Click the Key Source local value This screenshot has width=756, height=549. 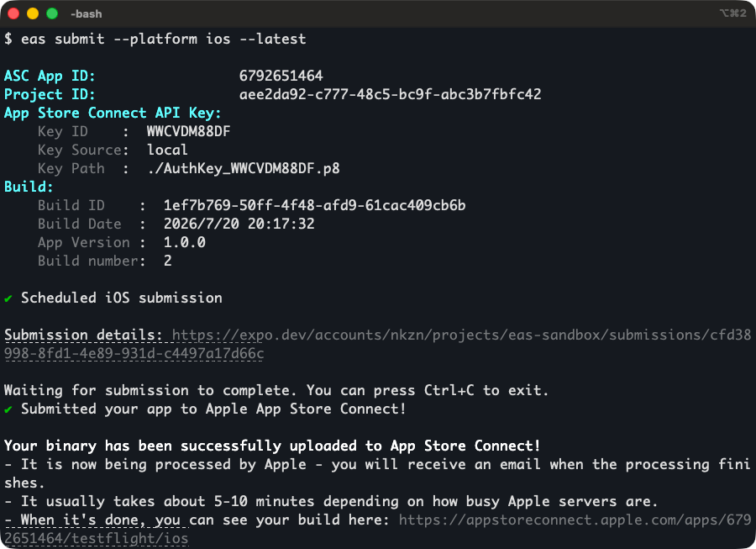pyautogui.click(x=167, y=150)
